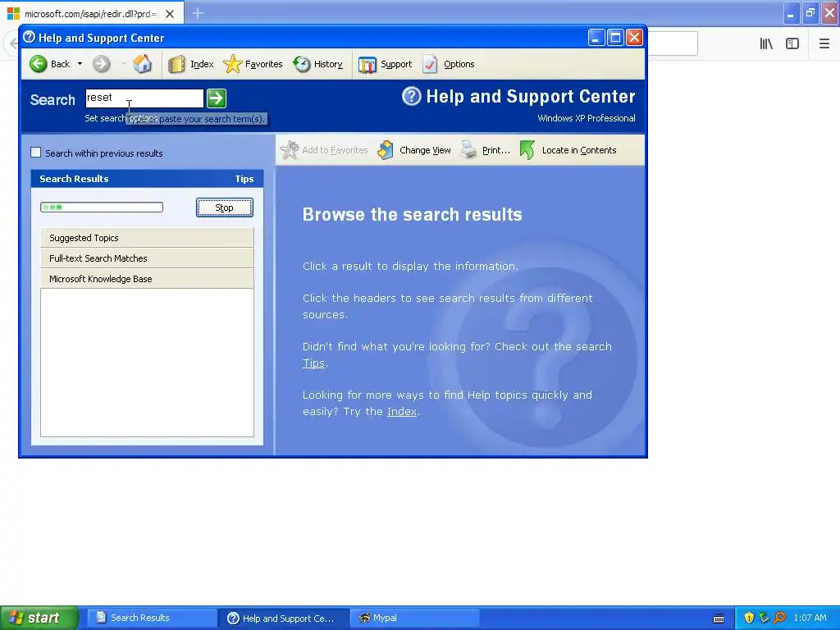Expand Suggested Topics header
This screenshot has width=840, height=630.
[147, 238]
